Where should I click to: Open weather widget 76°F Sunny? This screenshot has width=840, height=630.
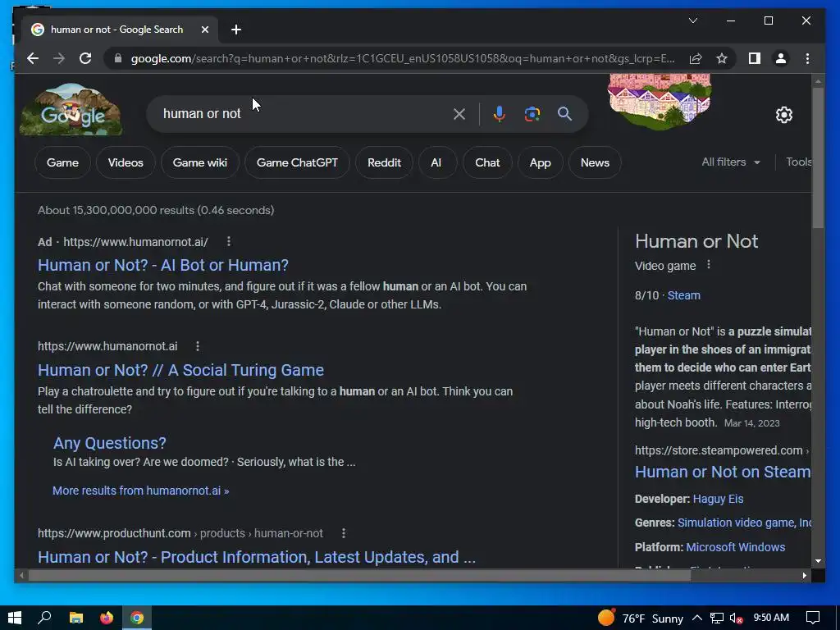pos(640,619)
